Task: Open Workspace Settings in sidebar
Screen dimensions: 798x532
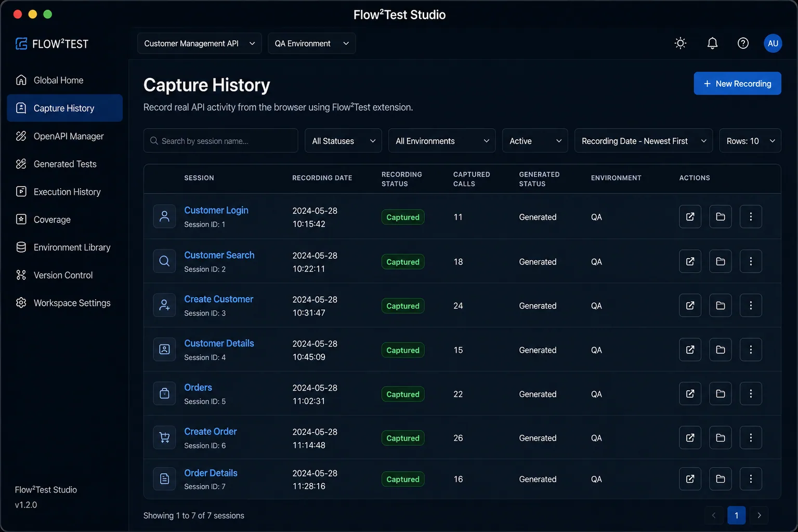Action: coord(64,303)
